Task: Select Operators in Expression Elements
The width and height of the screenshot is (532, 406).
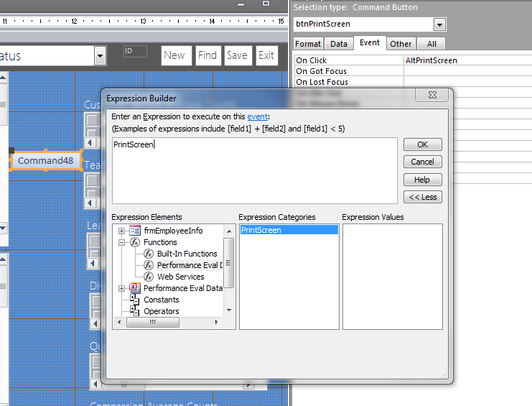Action: point(161,311)
